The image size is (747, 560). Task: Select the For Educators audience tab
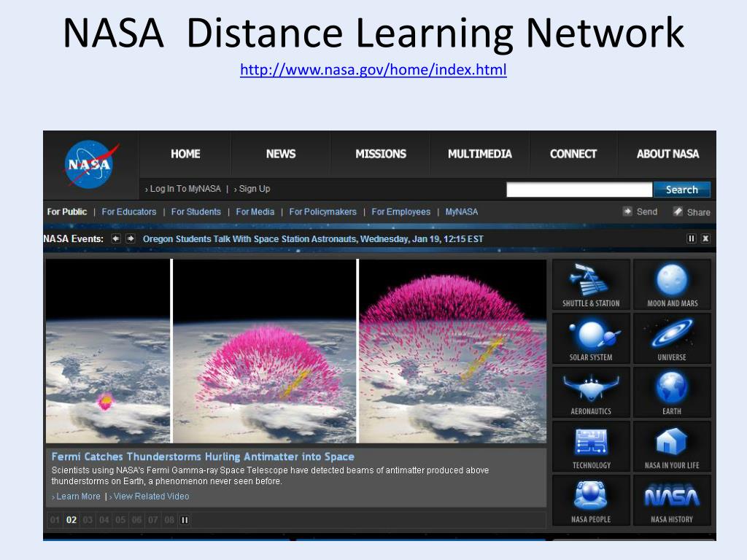[x=128, y=212]
